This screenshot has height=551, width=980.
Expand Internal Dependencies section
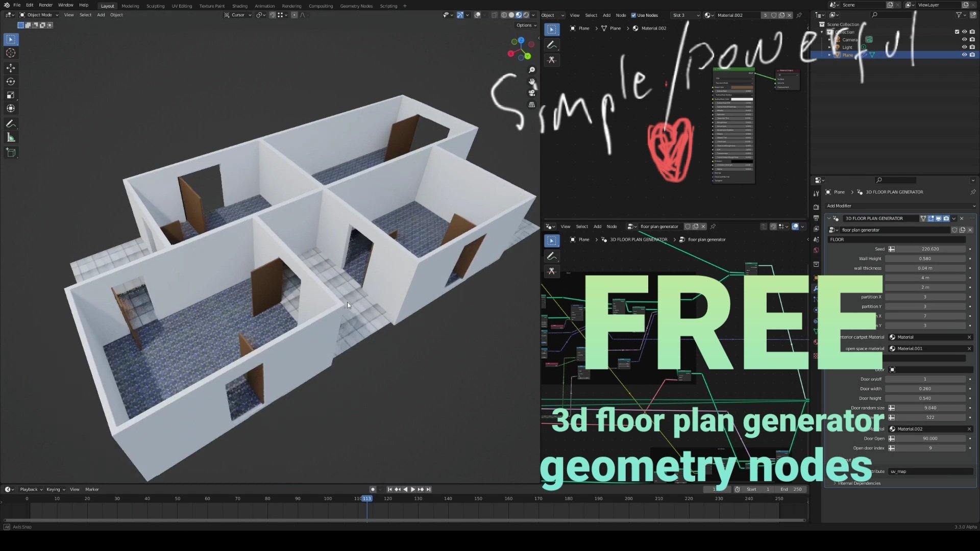tap(859, 483)
